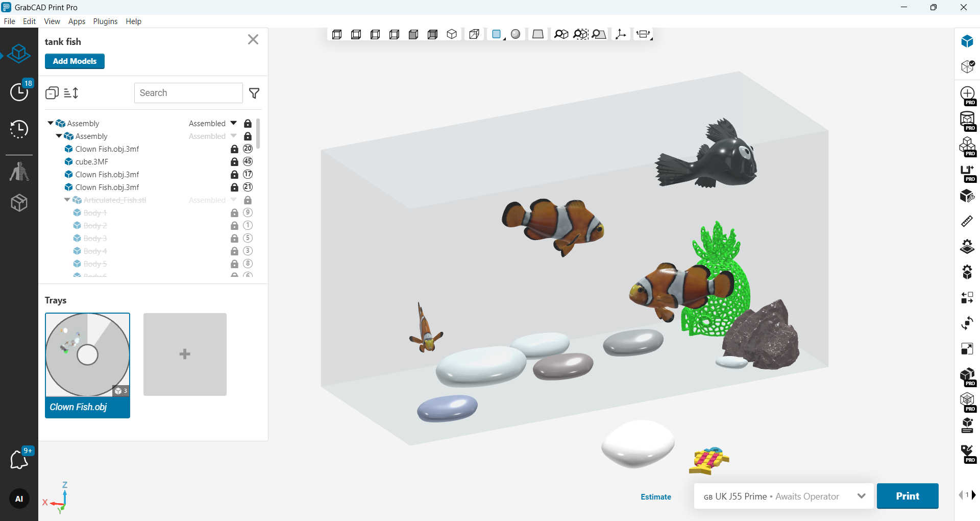Open the schedule clock icon with badge 18
The height and width of the screenshot is (521, 980).
[19, 92]
